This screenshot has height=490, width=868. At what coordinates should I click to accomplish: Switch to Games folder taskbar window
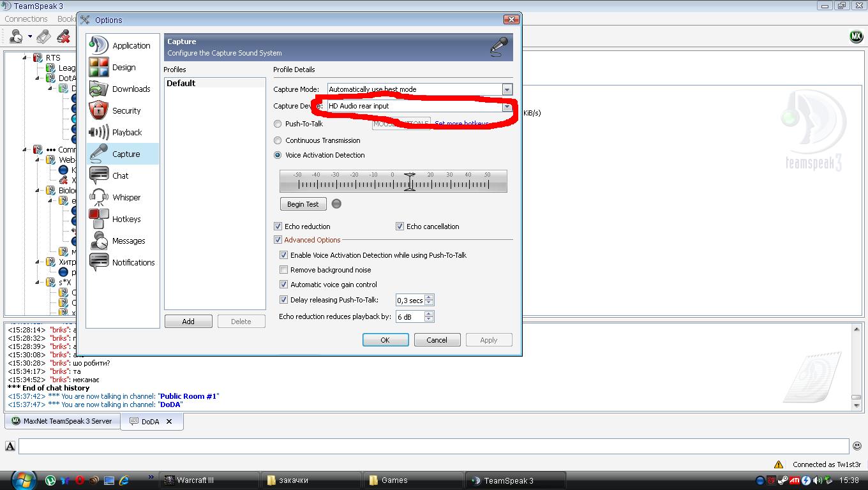pos(414,480)
